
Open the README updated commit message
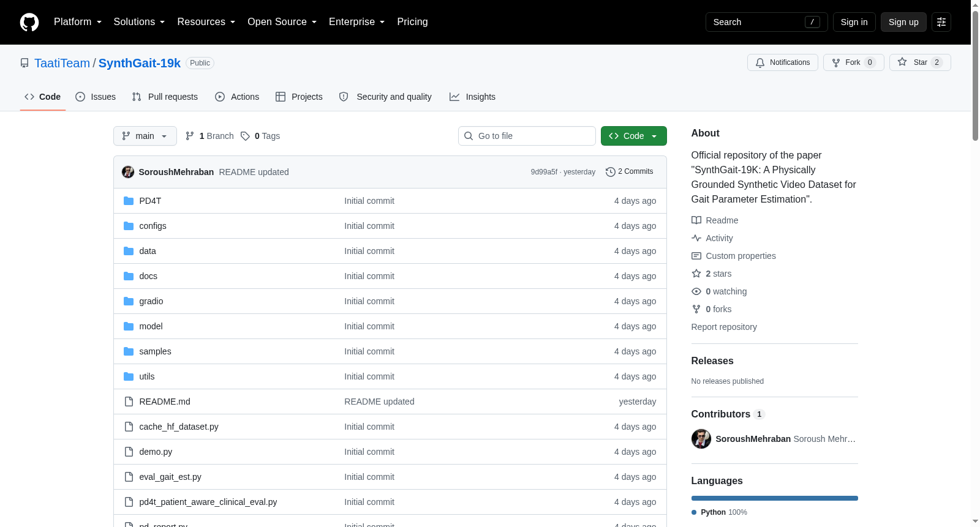click(254, 172)
